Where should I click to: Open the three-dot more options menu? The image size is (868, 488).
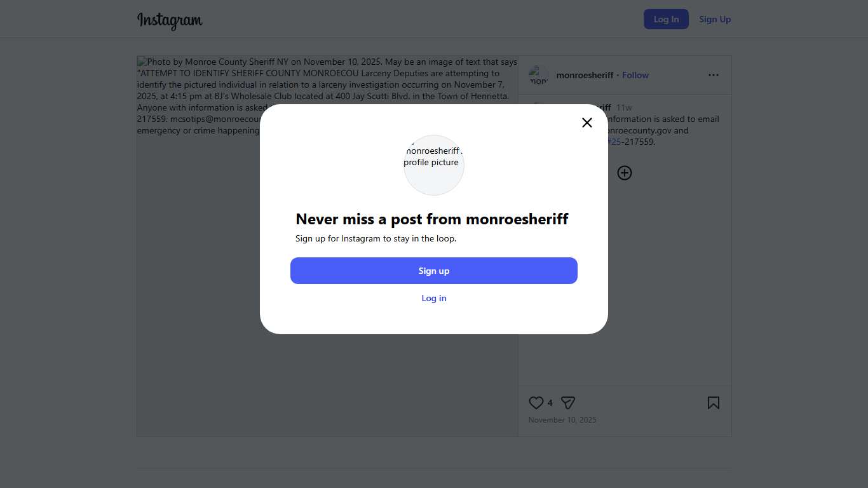(714, 75)
